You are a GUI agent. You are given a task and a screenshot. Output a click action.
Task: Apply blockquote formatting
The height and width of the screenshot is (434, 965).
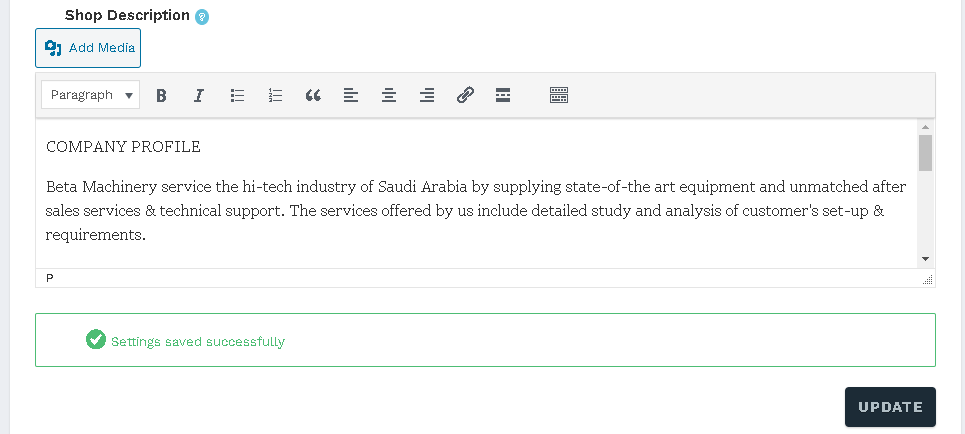(x=313, y=95)
